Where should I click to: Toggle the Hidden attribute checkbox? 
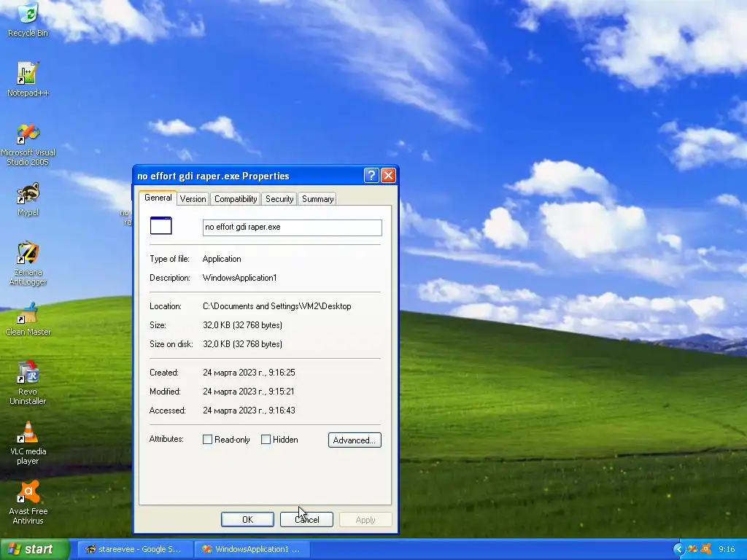(x=266, y=440)
